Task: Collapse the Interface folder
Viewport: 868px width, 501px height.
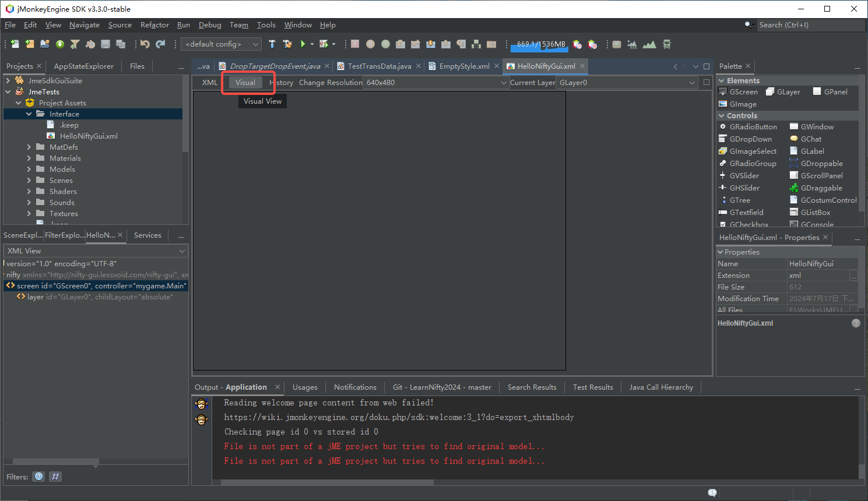Action: (x=29, y=114)
